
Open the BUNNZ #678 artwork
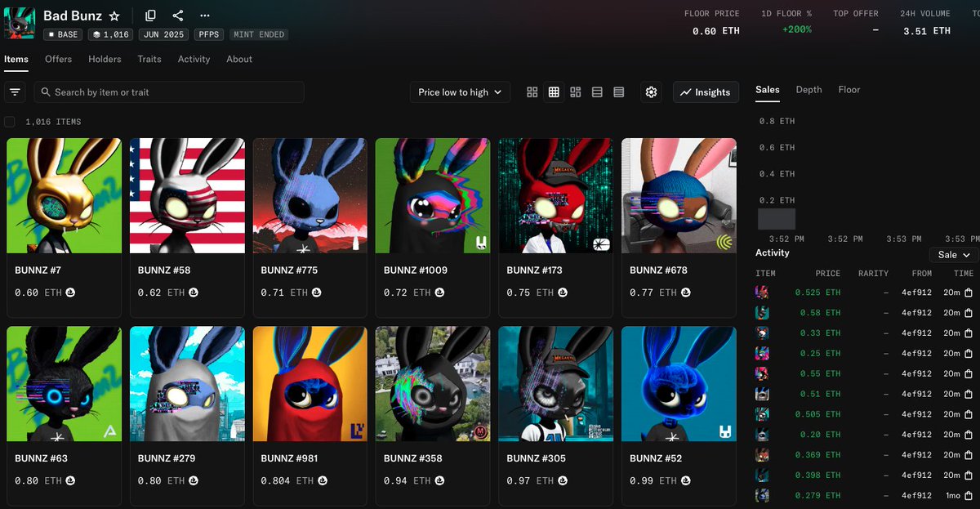tap(679, 195)
